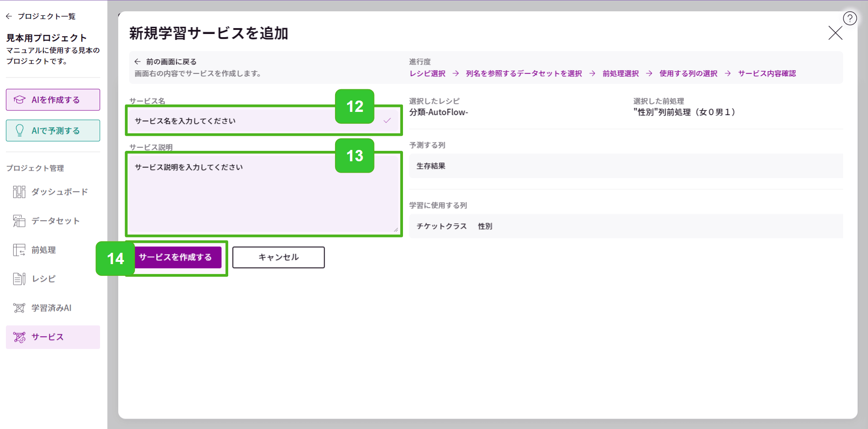The width and height of the screenshot is (868, 429).
Task: Click the back arrow beside プロジェクト一覧
Action: tap(9, 16)
